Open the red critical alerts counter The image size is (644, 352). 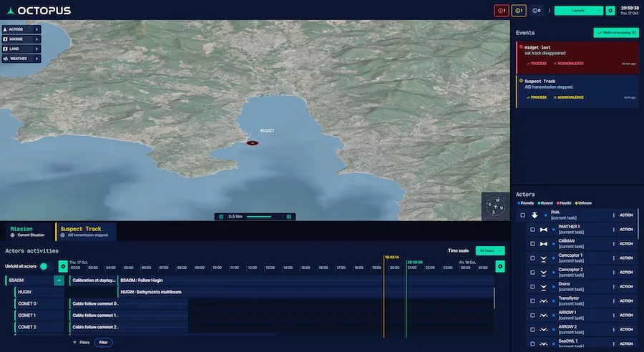(501, 11)
